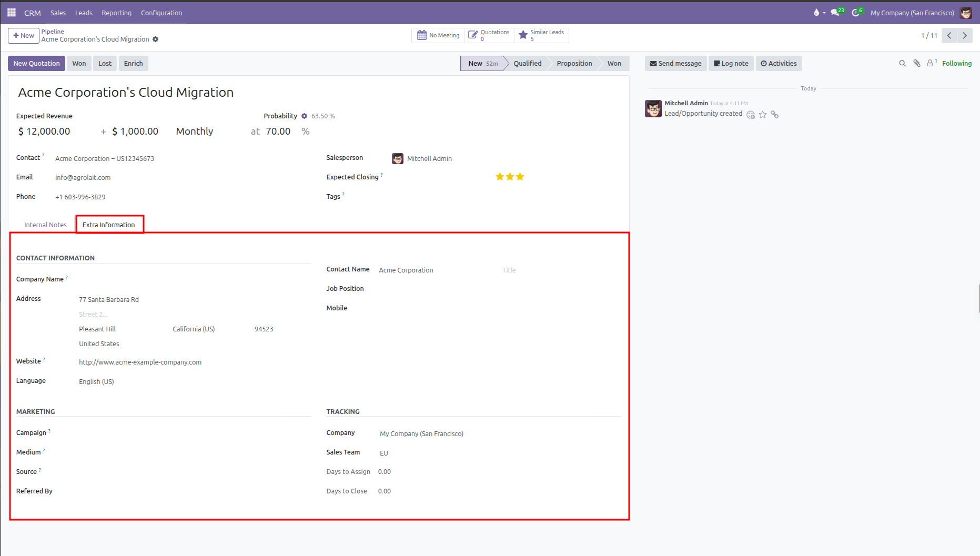
Task: Open the Leads menu
Action: pyautogui.click(x=84, y=13)
